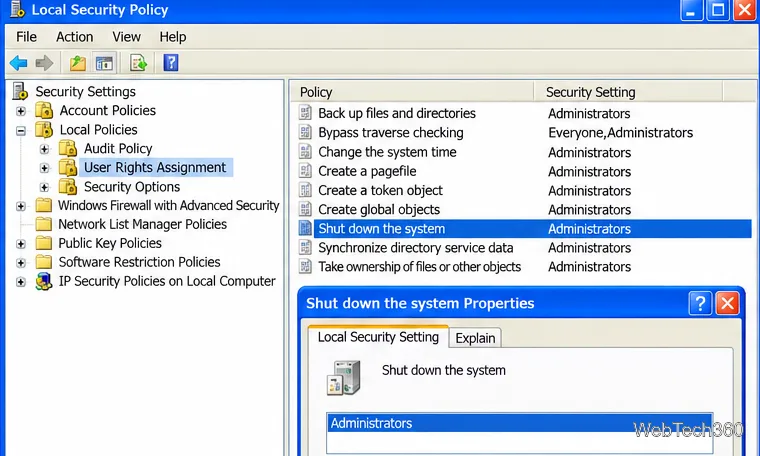Select the Security Settings root label
The image size is (760, 456).
tap(85, 91)
